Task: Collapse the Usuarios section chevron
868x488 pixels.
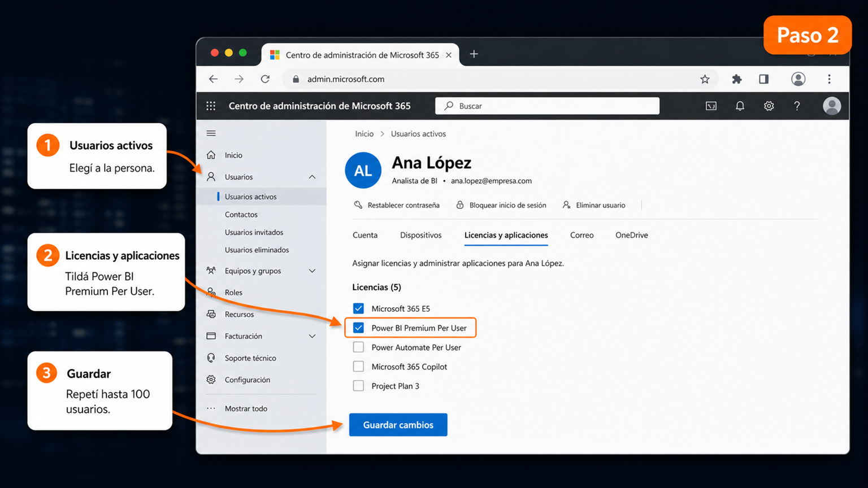Action: (312, 177)
